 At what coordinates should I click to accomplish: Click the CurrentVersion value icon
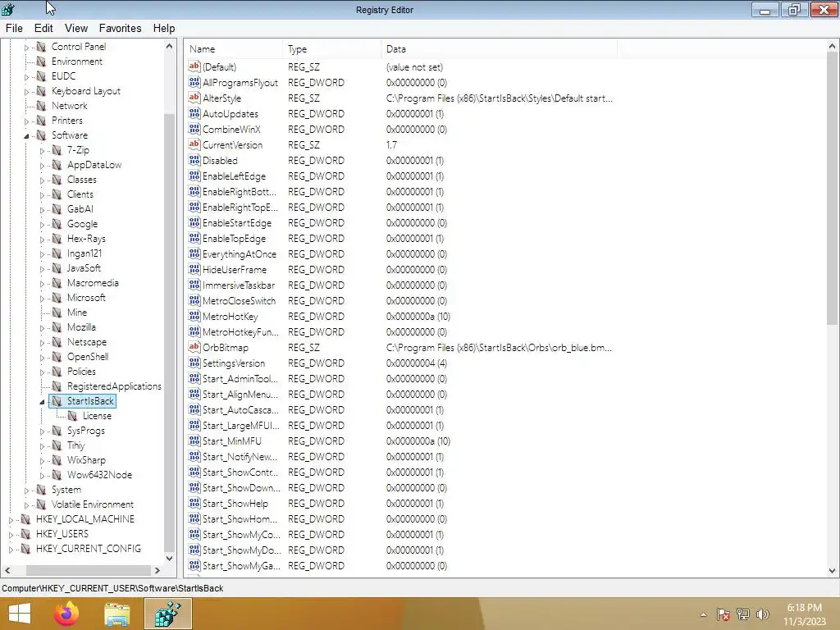coord(194,144)
